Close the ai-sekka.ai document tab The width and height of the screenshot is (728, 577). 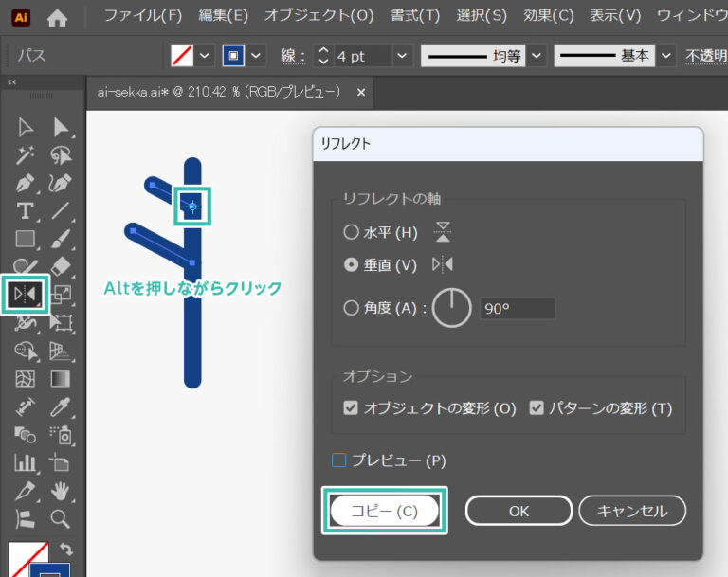point(361,92)
